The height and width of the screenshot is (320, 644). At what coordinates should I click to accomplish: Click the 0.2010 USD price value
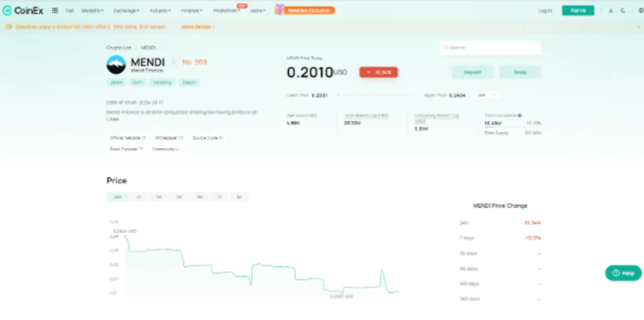coord(317,72)
